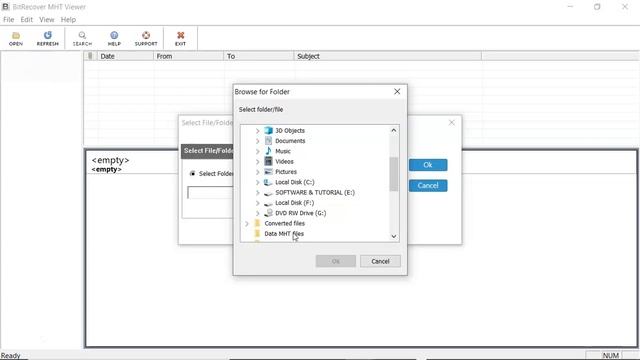Expand the Videos tree node
The width and height of the screenshot is (640, 360).
(x=258, y=162)
